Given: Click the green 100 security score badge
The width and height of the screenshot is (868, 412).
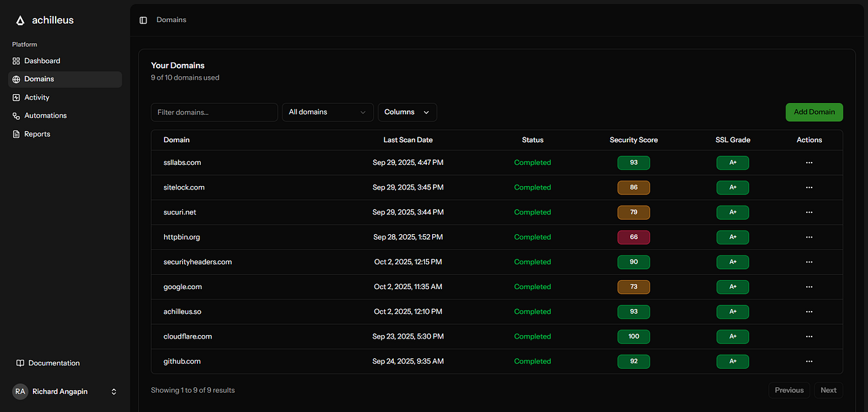Looking at the screenshot, I should pyautogui.click(x=634, y=336).
